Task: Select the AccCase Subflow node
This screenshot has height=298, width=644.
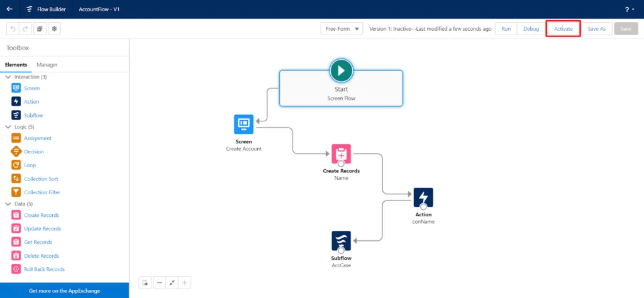Action: [x=341, y=241]
